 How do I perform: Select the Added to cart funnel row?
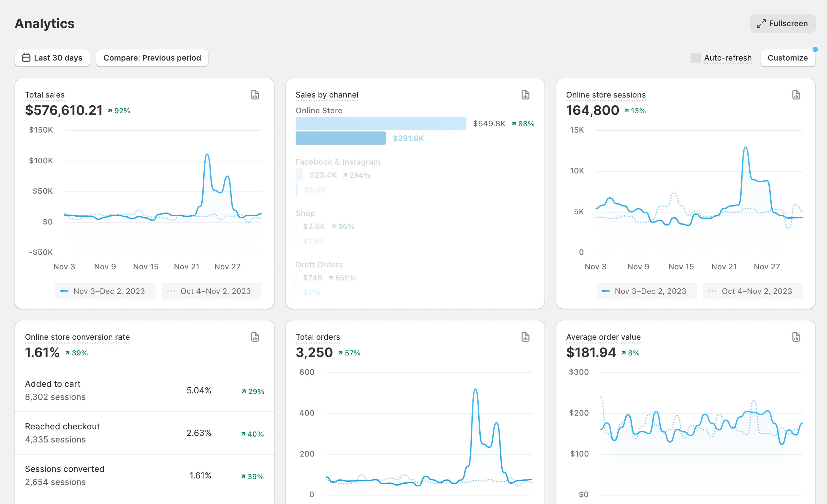[x=144, y=390]
